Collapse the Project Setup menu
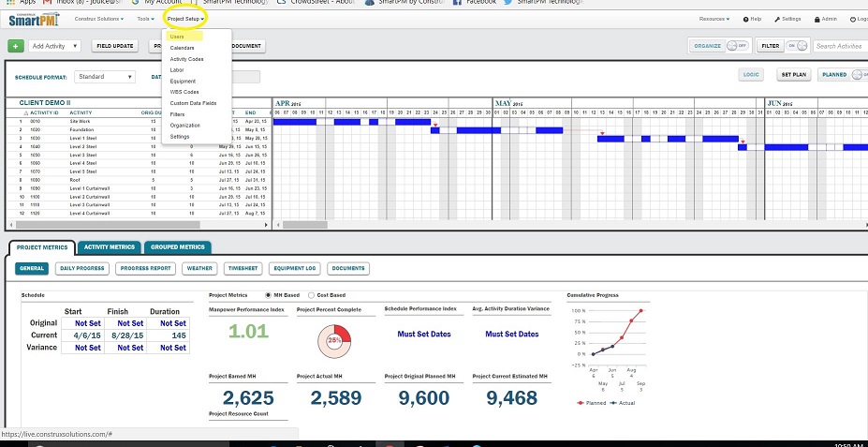The image size is (868, 447). (185, 19)
